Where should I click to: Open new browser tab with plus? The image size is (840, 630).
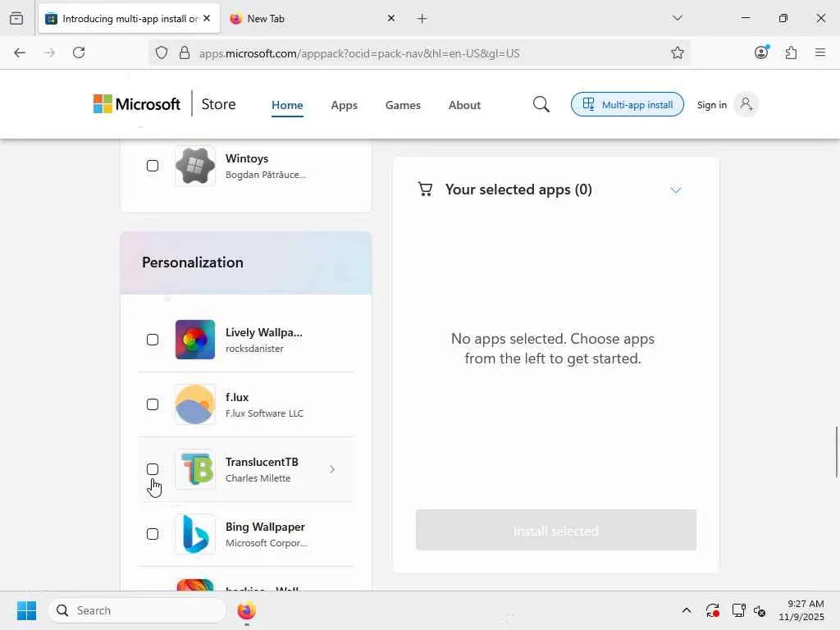[422, 19]
